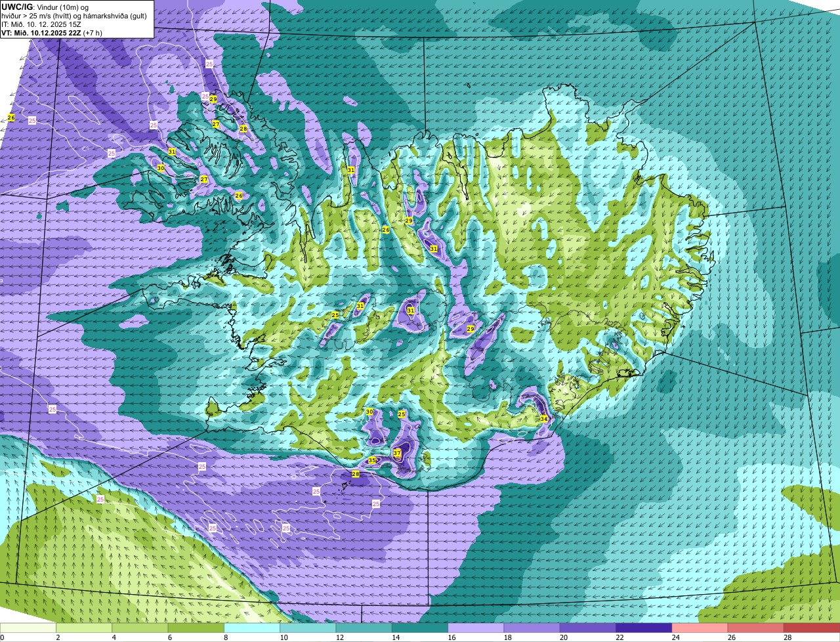Screen dimensions: 840x642
Task: Pick the 12–14 m/s teal legend swatch
Action: pos(364,628)
